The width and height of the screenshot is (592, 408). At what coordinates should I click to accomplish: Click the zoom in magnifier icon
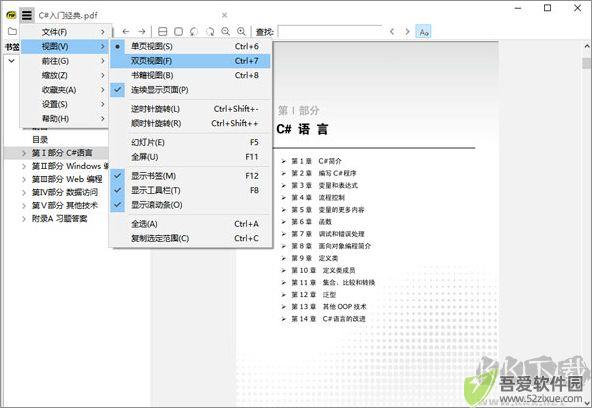(x=241, y=31)
